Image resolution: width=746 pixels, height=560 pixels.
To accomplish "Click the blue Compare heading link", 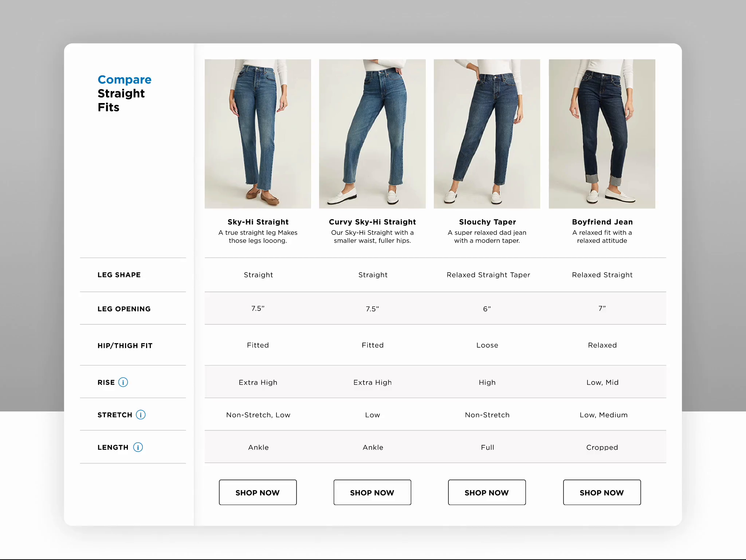I will tap(124, 80).
